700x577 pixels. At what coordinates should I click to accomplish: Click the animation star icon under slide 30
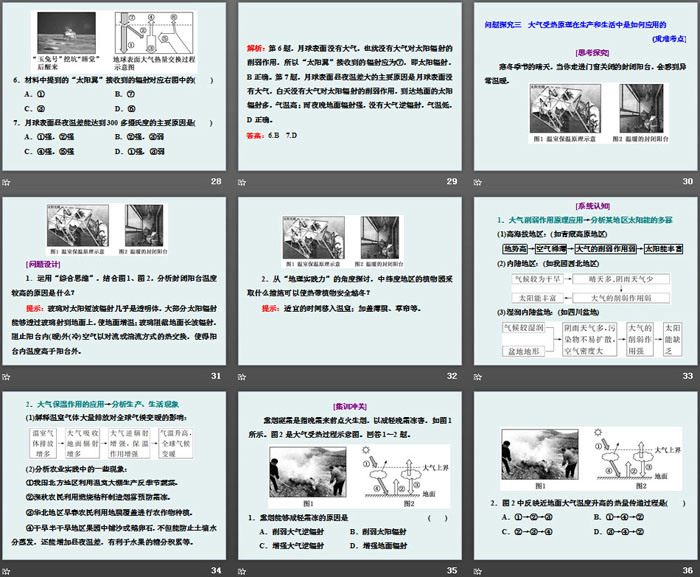point(476,182)
